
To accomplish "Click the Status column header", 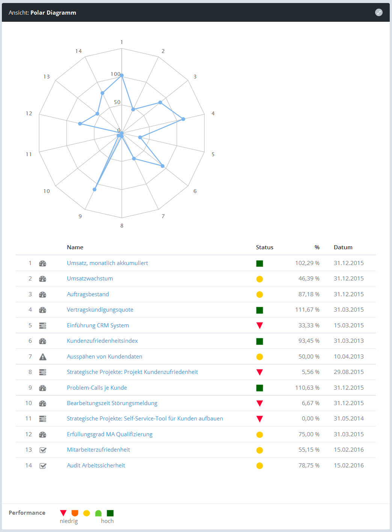I will point(264,247).
